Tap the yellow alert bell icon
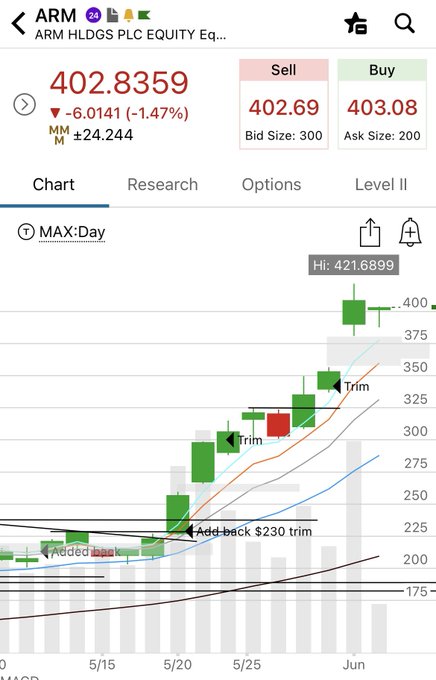 [x=128, y=16]
